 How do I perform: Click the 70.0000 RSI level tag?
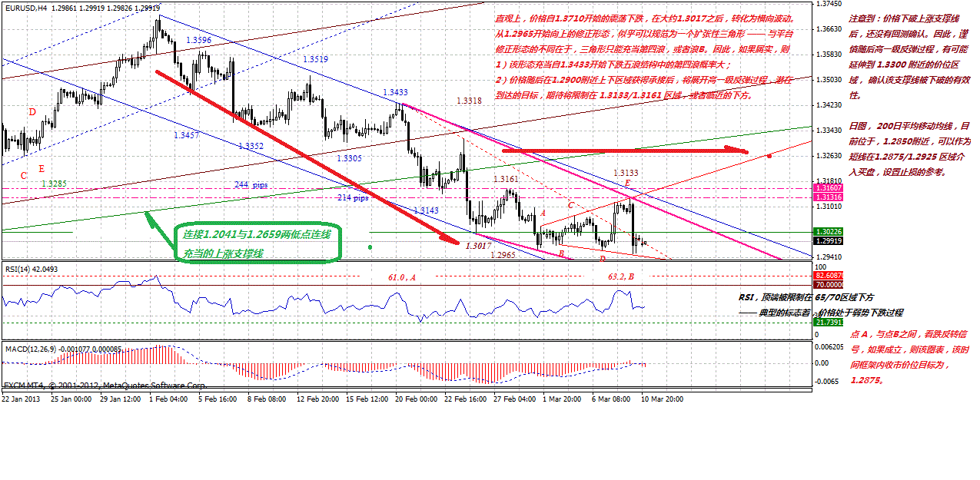[x=828, y=284]
